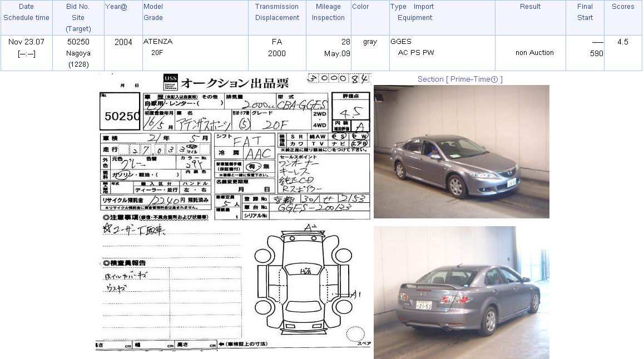Click the GGES type value

pos(401,42)
